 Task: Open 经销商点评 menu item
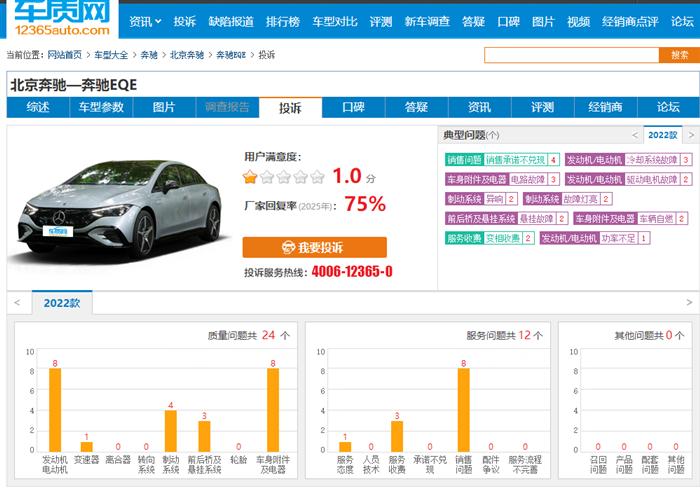[630, 21]
